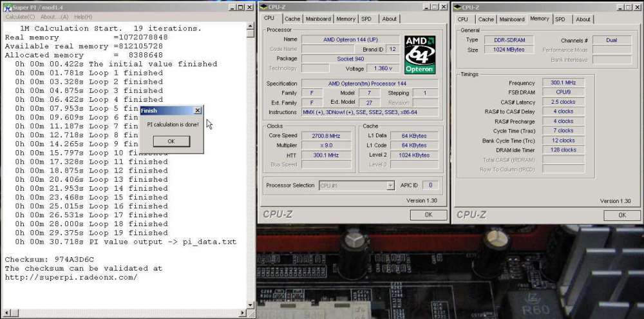Click FSB:DRAM value CPU/9
This screenshot has width=644, height=319.
(563, 92)
